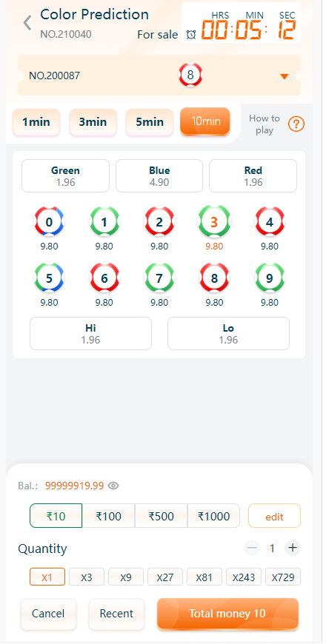
Task: Decrease quantity with the minus button
Action: [252, 548]
